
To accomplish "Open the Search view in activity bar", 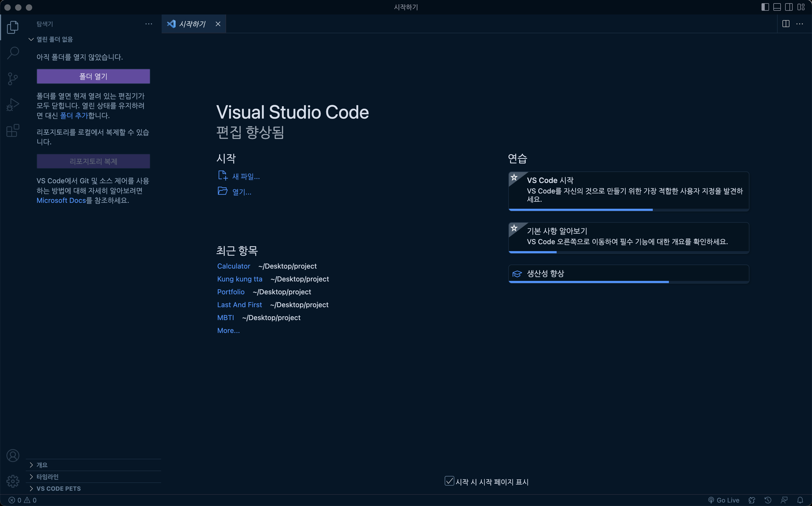I will [x=13, y=53].
